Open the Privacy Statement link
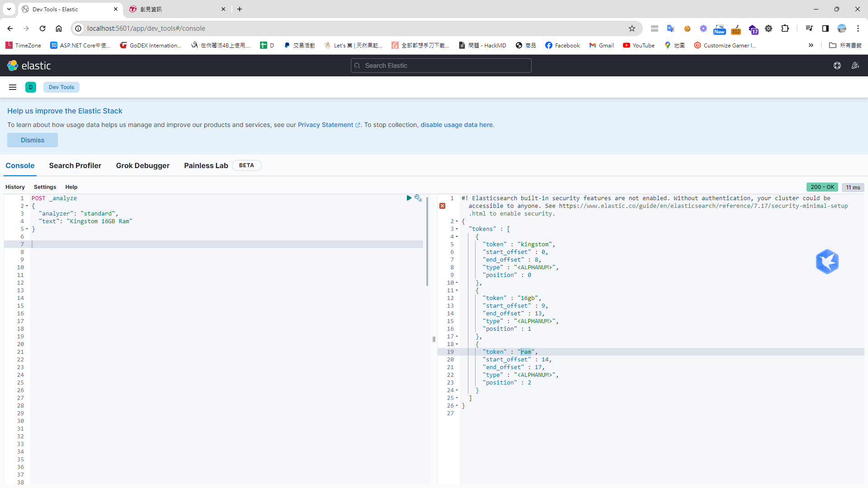 point(325,125)
